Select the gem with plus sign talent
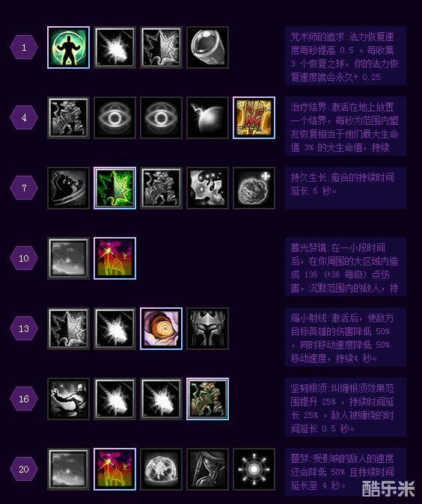 click(x=254, y=188)
